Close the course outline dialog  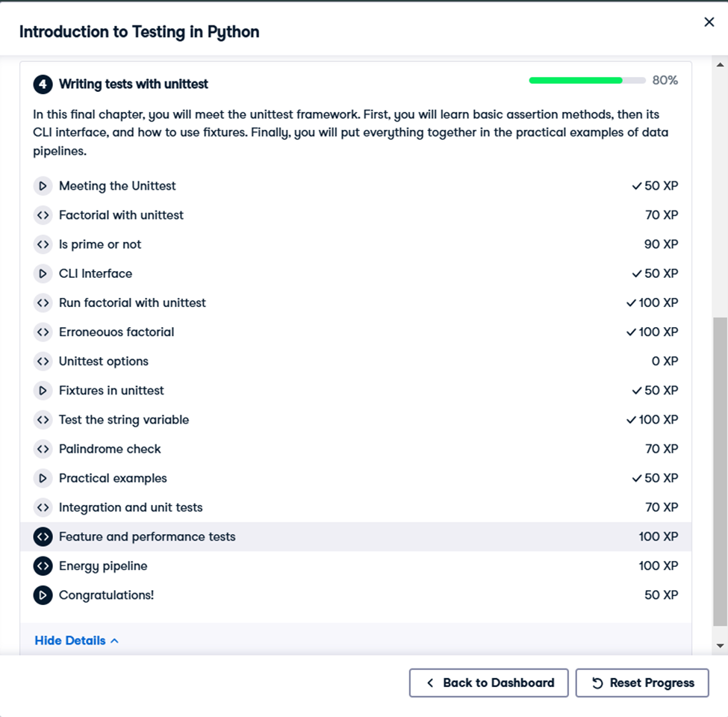tap(709, 22)
